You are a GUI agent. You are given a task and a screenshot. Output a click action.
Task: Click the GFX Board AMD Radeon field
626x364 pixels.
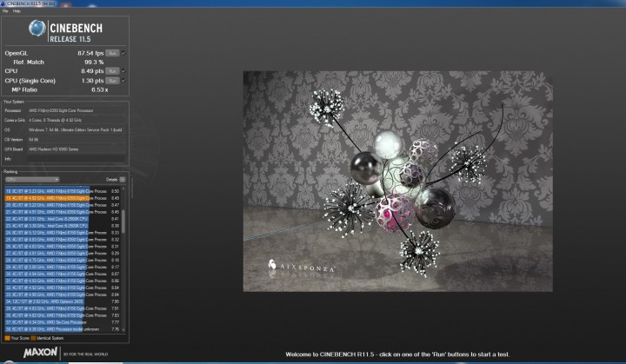coord(77,149)
